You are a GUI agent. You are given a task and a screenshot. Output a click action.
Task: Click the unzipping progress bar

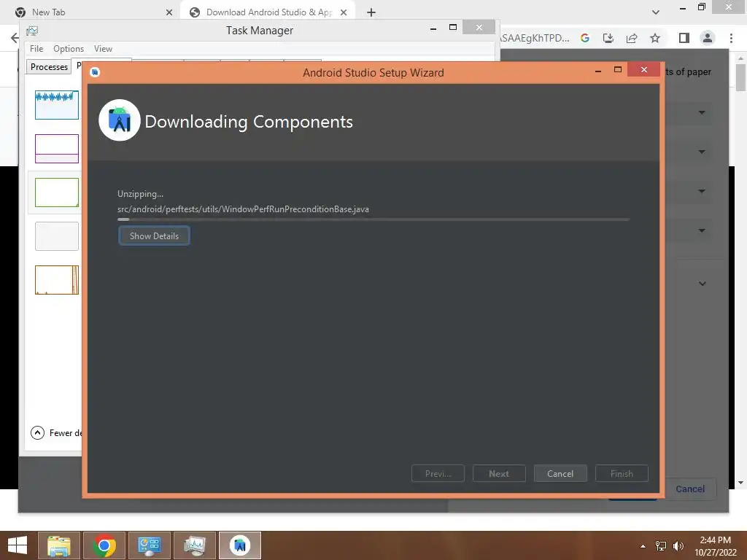pyautogui.click(x=373, y=219)
